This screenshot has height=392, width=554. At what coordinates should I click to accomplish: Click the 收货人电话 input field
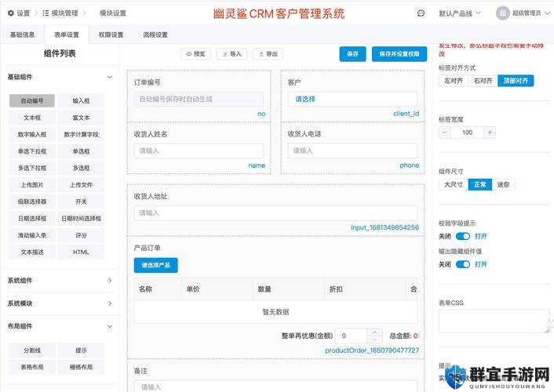point(352,151)
